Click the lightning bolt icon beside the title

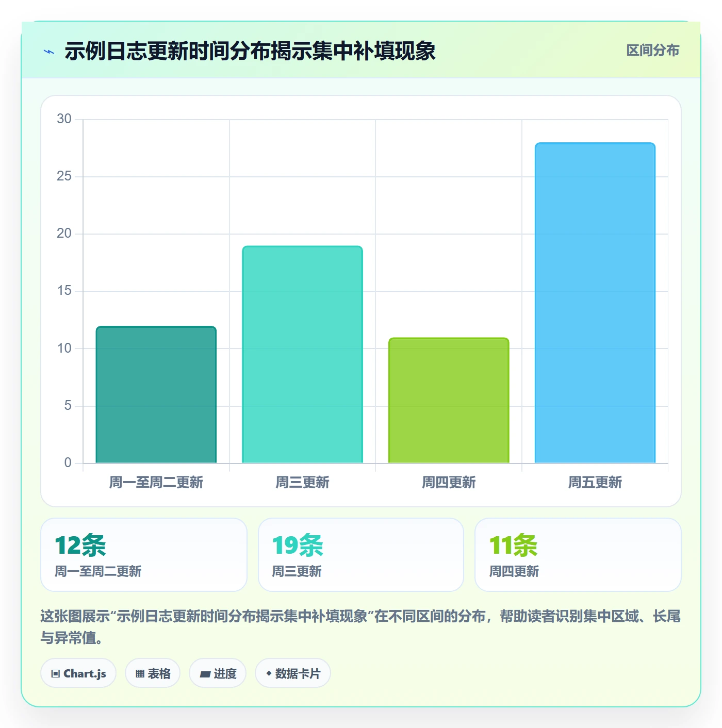[x=49, y=52]
